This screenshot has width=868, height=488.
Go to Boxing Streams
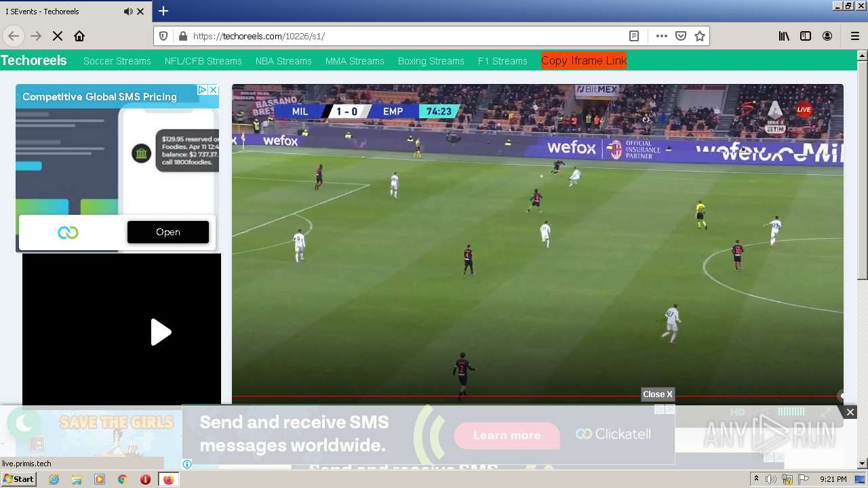(431, 61)
